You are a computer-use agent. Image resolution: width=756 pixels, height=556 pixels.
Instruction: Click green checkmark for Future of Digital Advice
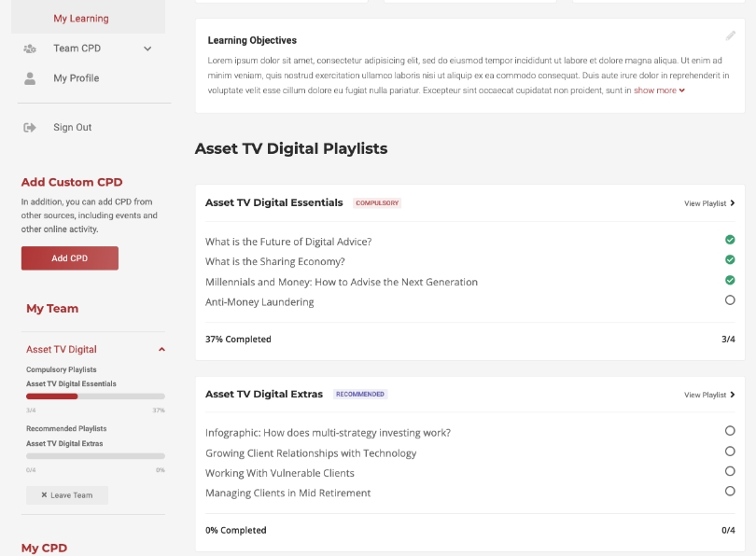pyautogui.click(x=730, y=240)
